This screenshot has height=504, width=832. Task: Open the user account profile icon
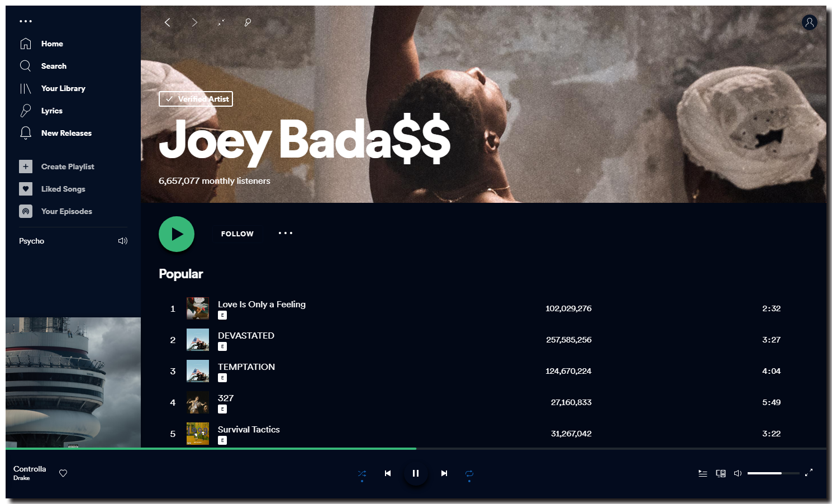click(x=810, y=22)
